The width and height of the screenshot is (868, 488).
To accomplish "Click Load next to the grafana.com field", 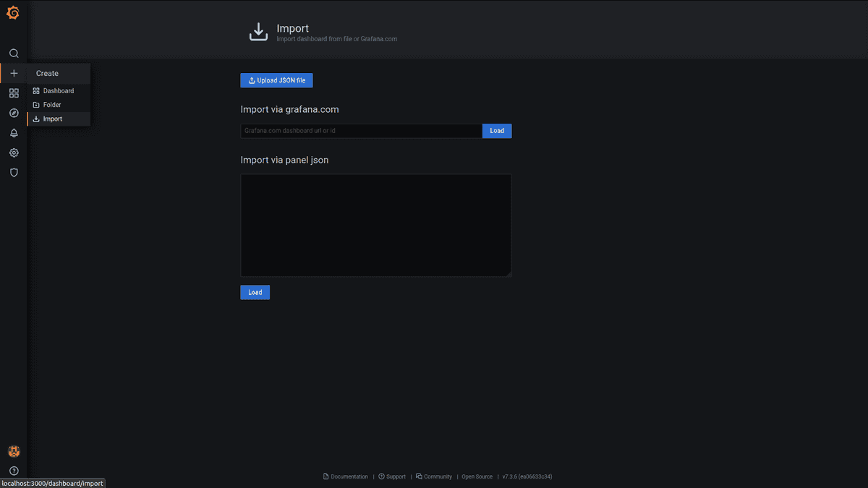I will tap(497, 131).
